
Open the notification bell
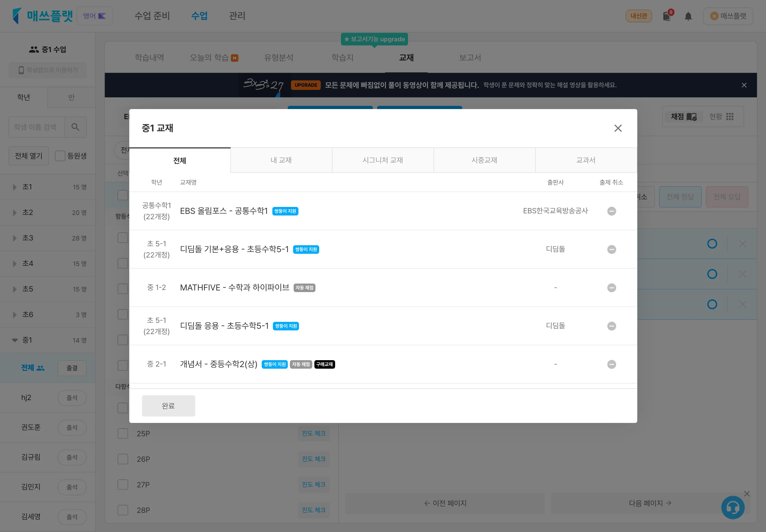[x=688, y=16]
